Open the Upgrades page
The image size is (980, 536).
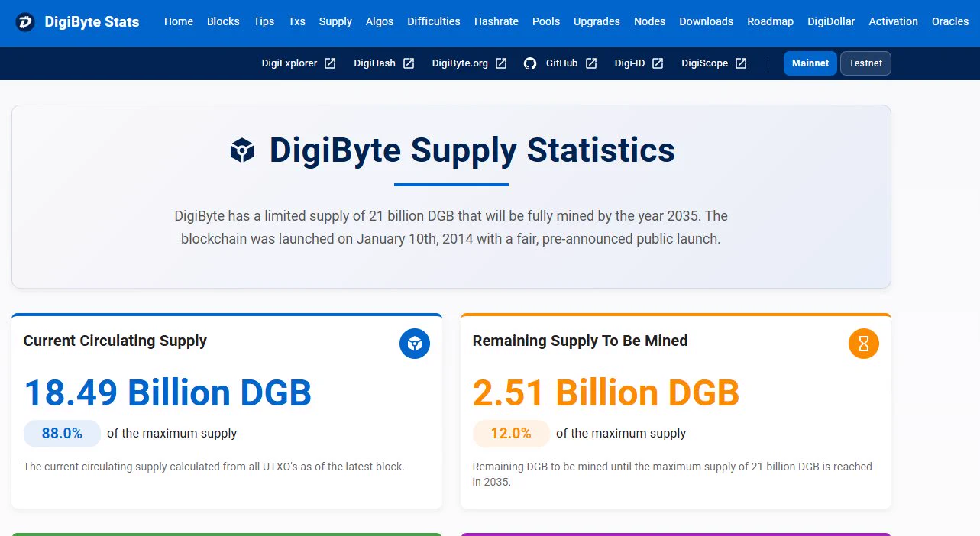tap(597, 22)
